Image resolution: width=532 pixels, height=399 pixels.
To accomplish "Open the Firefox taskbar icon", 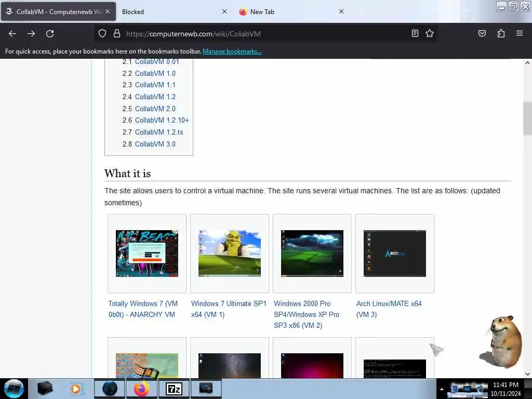I will [x=142, y=389].
